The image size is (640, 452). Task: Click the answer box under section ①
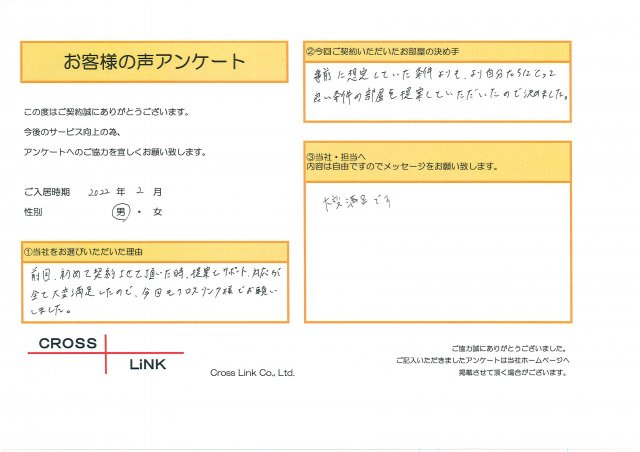pos(154,290)
